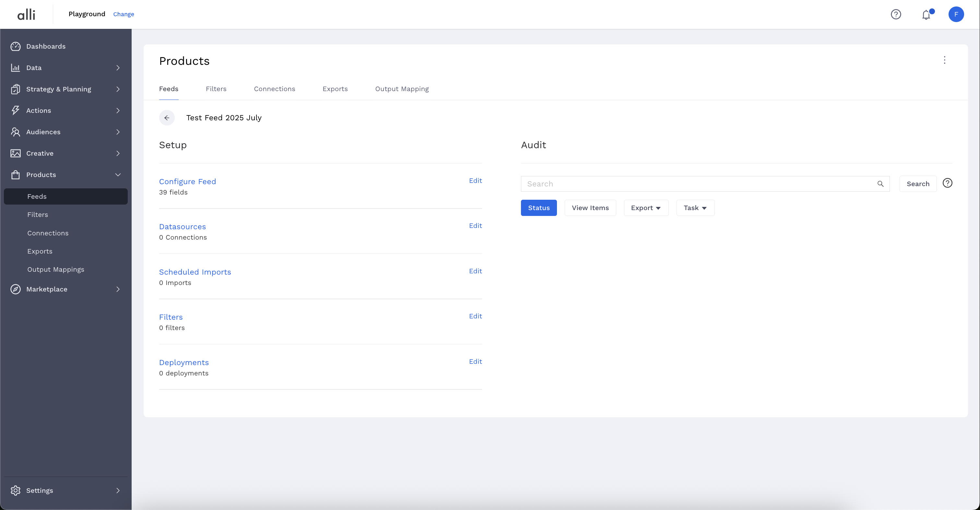Image resolution: width=980 pixels, height=510 pixels.
Task: Click the Settings gear in sidebar
Action: point(16,490)
